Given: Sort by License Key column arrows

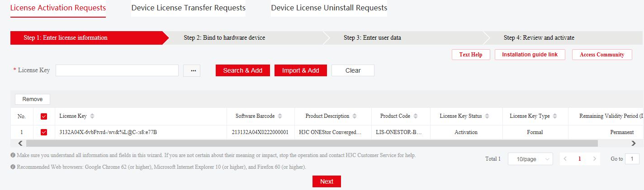Looking at the screenshot, I should (92, 116).
